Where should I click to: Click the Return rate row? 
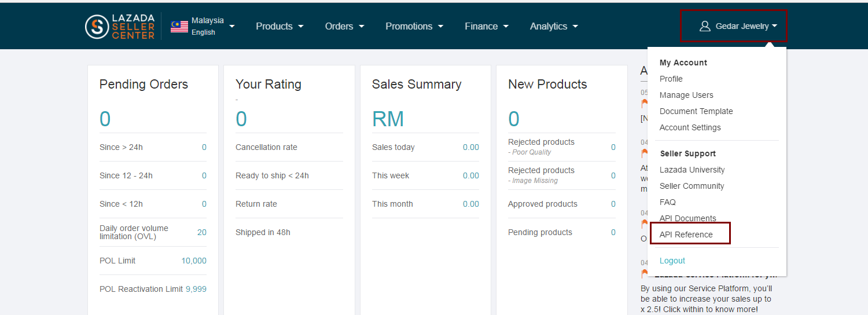[x=289, y=204]
